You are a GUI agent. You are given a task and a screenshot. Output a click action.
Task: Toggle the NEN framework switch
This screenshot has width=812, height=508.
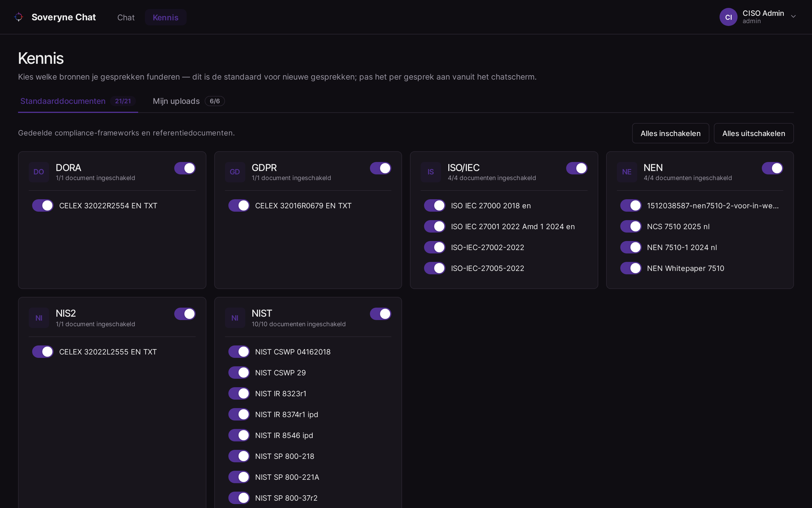pyautogui.click(x=773, y=168)
